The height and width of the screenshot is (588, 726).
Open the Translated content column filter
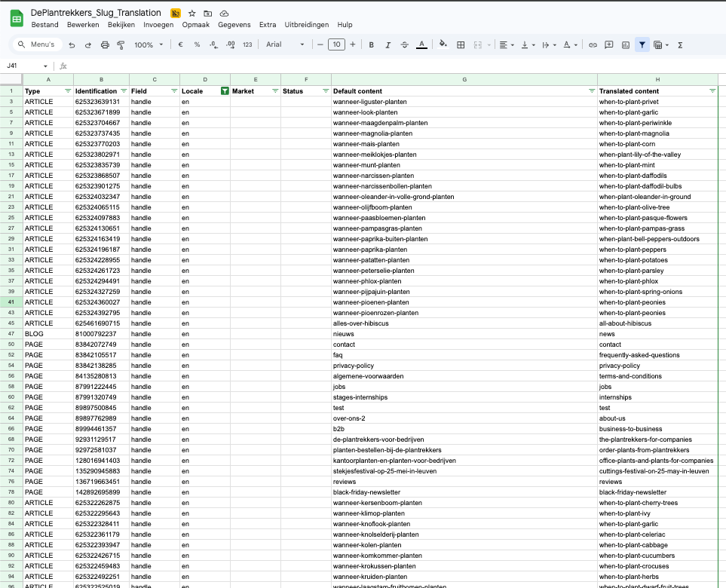pyautogui.click(x=712, y=91)
